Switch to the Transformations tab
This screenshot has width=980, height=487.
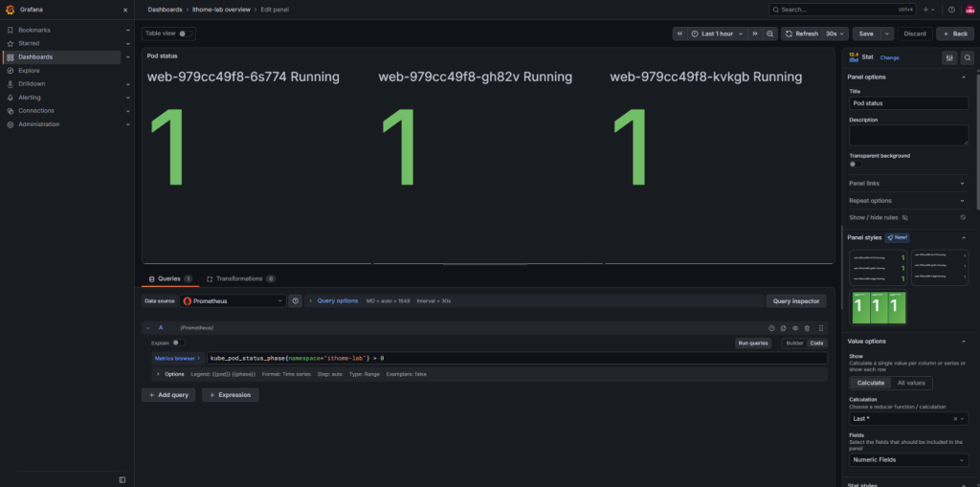(240, 278)
